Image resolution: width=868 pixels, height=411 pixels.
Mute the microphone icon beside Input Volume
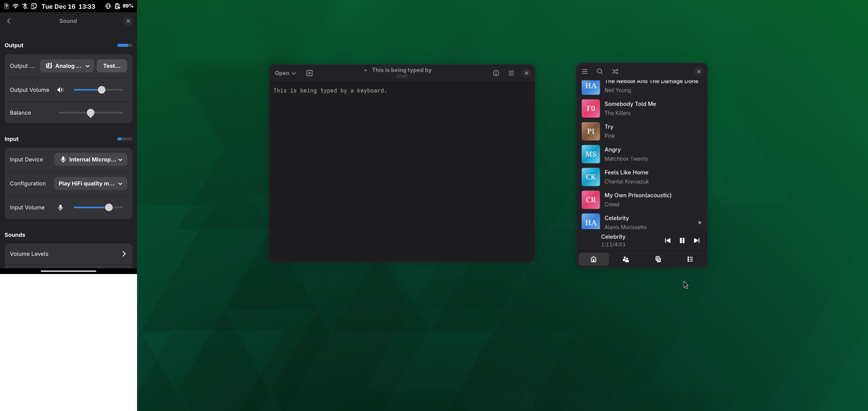tap(60, 208)
